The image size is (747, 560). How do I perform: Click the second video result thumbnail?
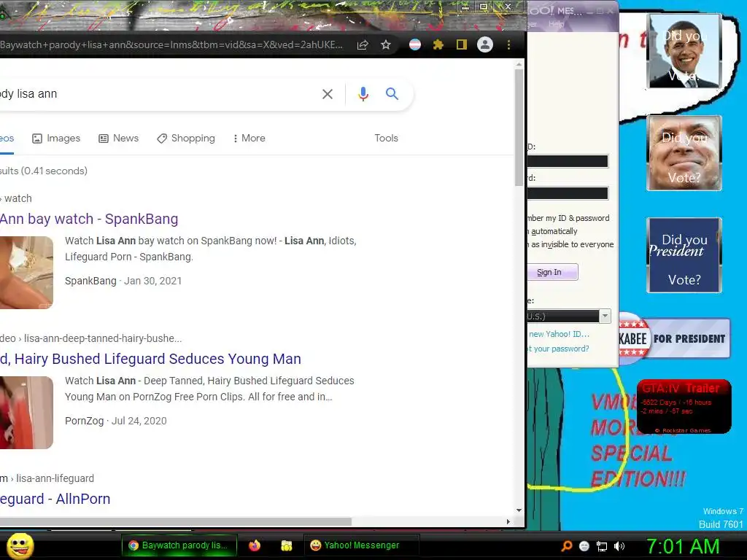(26, 413)
